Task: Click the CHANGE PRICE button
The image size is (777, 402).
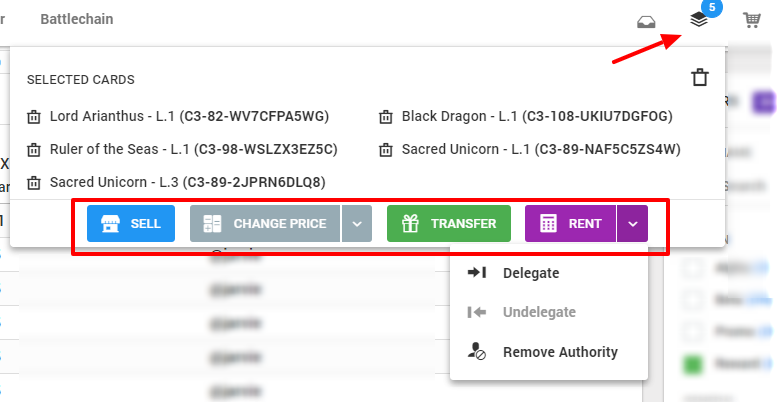Action: click(x=265, y=224)
